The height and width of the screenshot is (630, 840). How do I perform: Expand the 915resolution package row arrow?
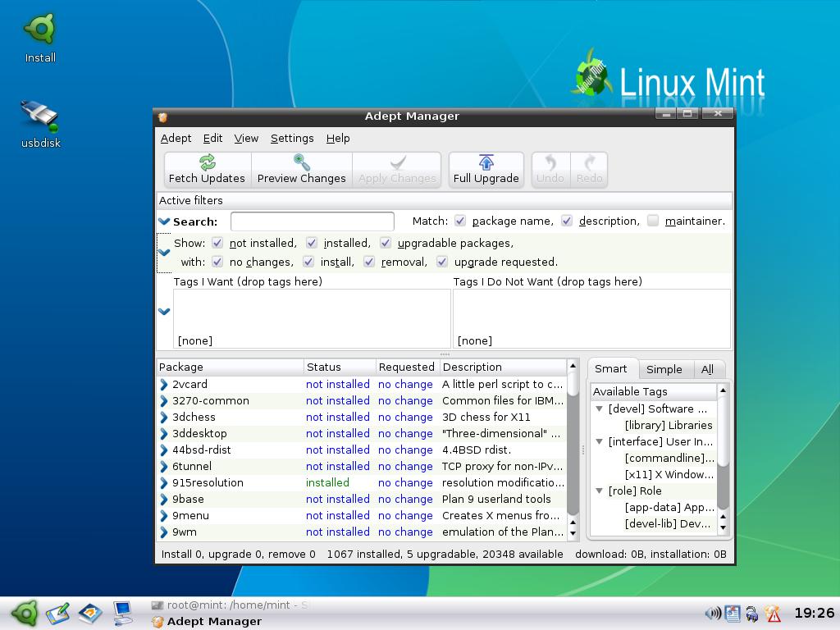(164, 482)
